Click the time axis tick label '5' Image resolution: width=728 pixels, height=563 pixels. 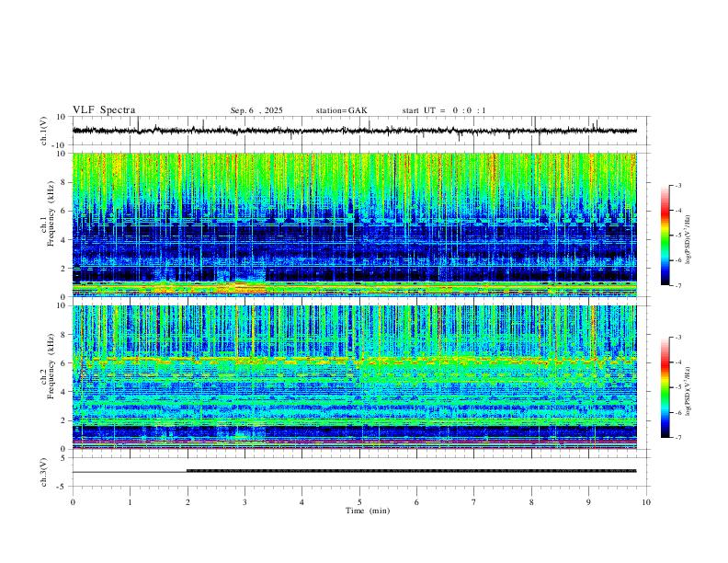(x=359, y=502)
